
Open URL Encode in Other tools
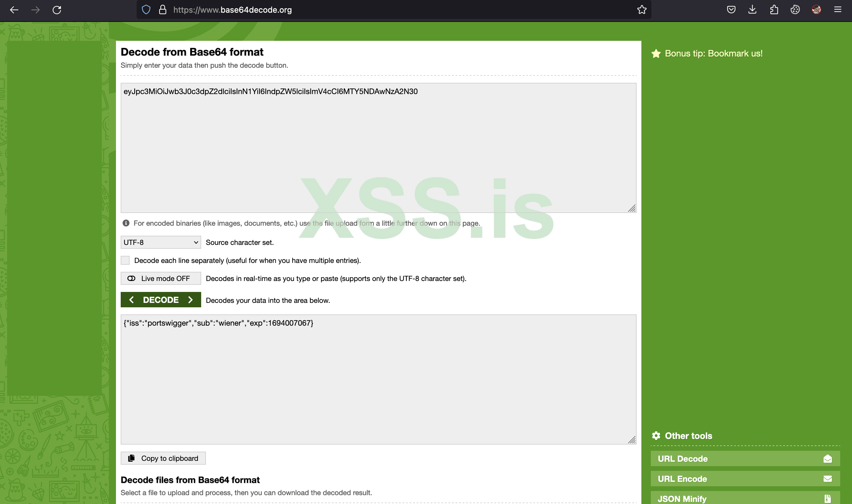[x=745, y=479]
